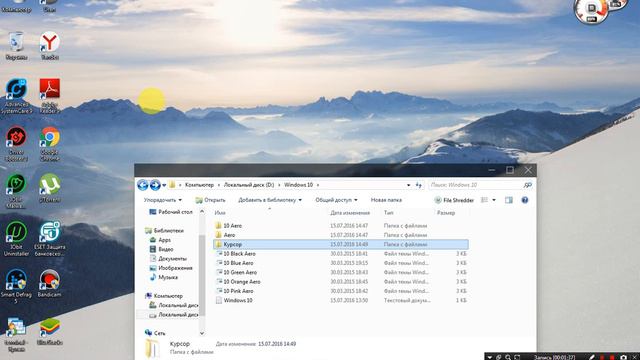This screenshot has height=360, width=640.
Task: Select Компьютер in the navigation pane tree
Action: [164, 296]
